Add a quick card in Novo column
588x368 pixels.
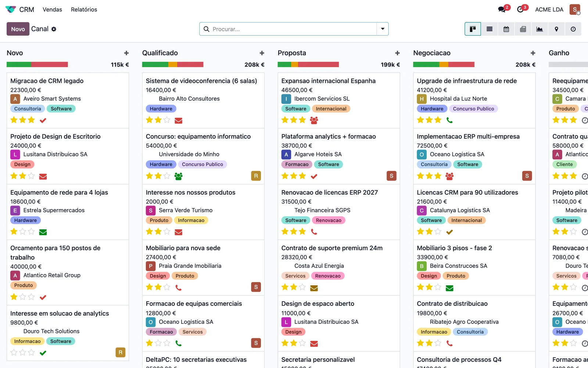pos(126,53)
